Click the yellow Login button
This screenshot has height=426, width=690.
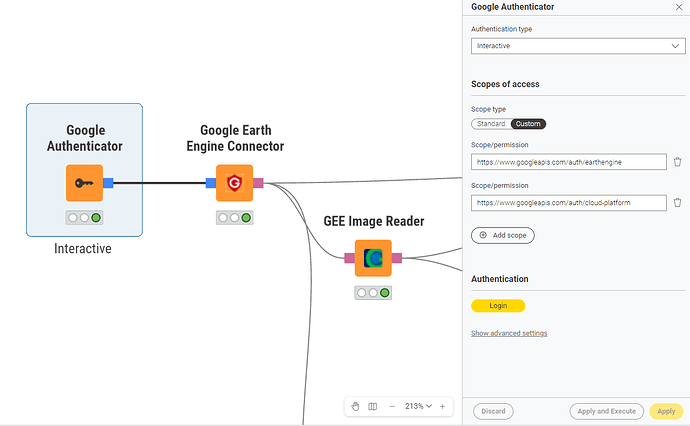498,306
